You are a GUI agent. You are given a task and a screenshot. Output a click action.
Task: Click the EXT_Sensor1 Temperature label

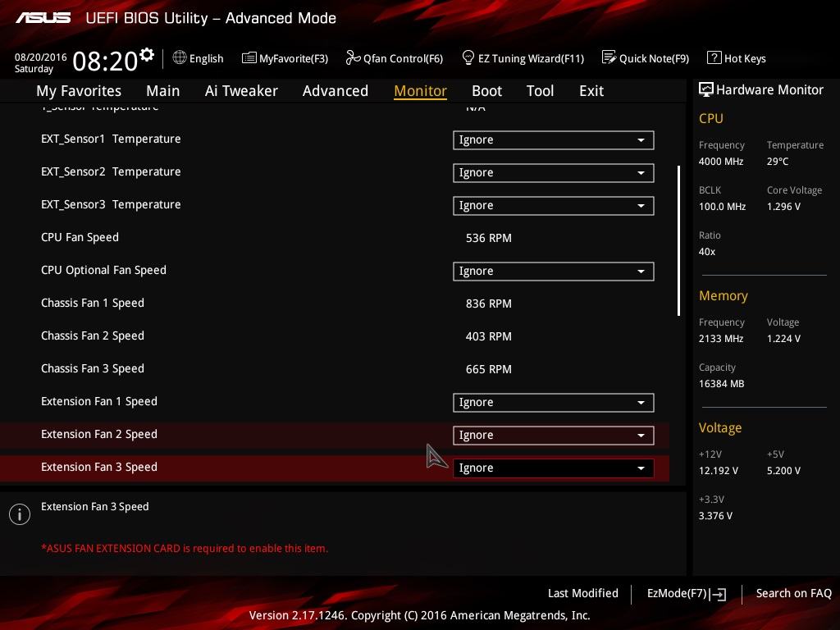111,139
